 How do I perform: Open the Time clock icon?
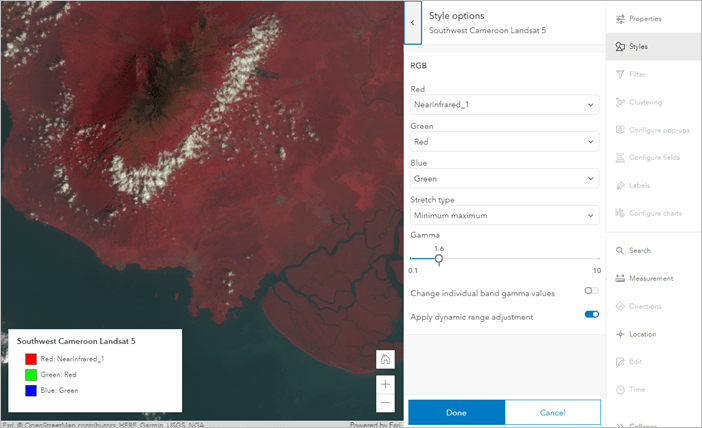click(x=620, y=389)
